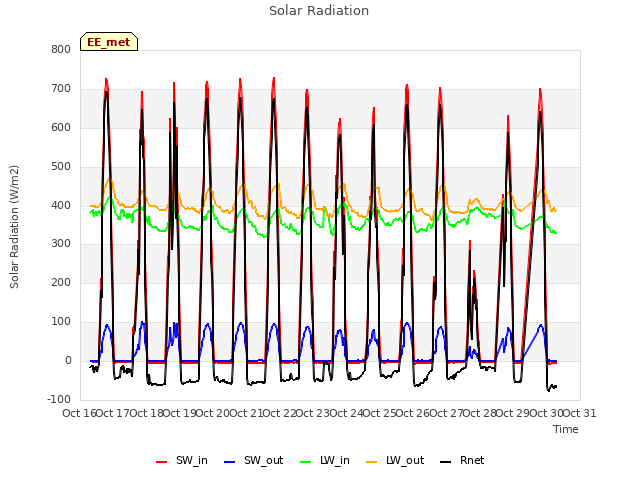640x480 pixels.
Task: Toggle the LW_in legend entry
Action: (x=325, y=460)
